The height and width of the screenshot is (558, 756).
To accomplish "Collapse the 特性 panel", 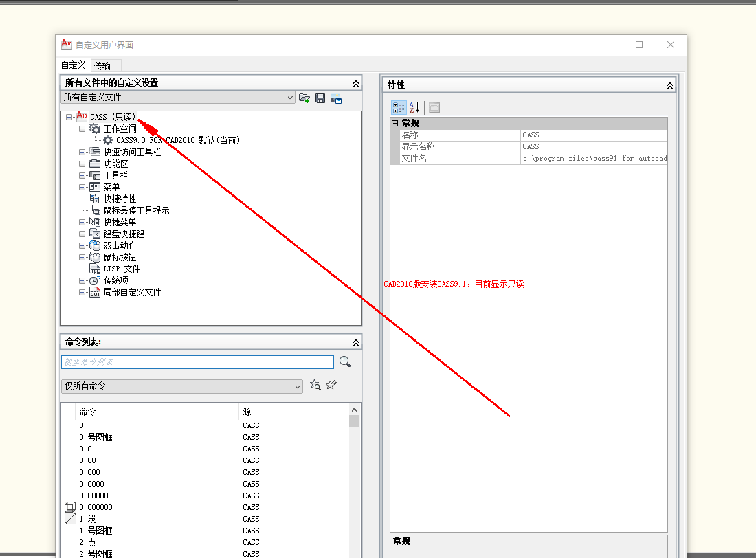I will pos(669,85).
